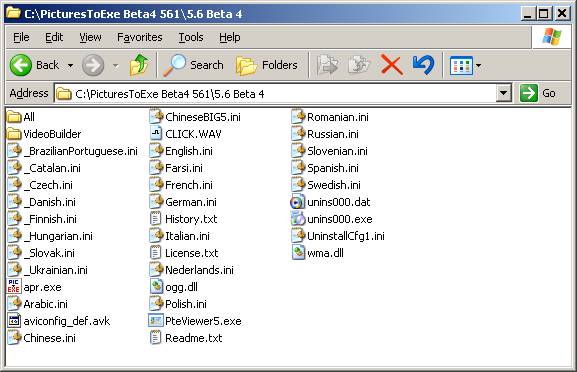The height and width of the screenshot is (372, 577).
Task: Select the Russian.ini file name
Action: point(333,134)
